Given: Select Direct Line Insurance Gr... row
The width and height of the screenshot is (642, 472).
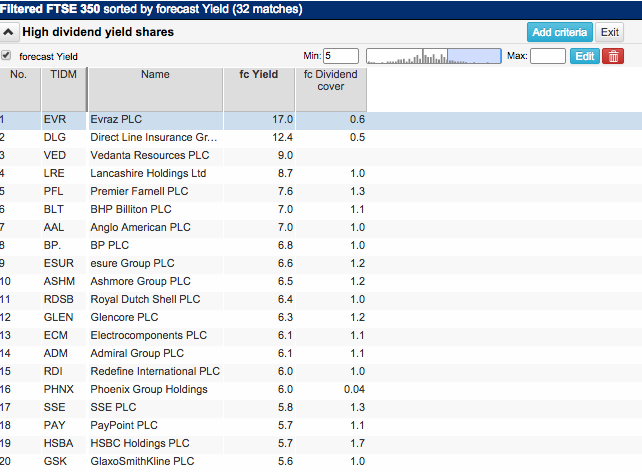Looking at the screenshot, I should (321, 138).
